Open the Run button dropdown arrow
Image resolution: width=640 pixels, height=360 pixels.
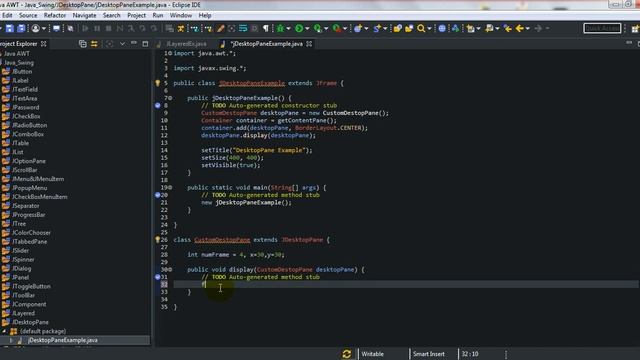(307, 28)
